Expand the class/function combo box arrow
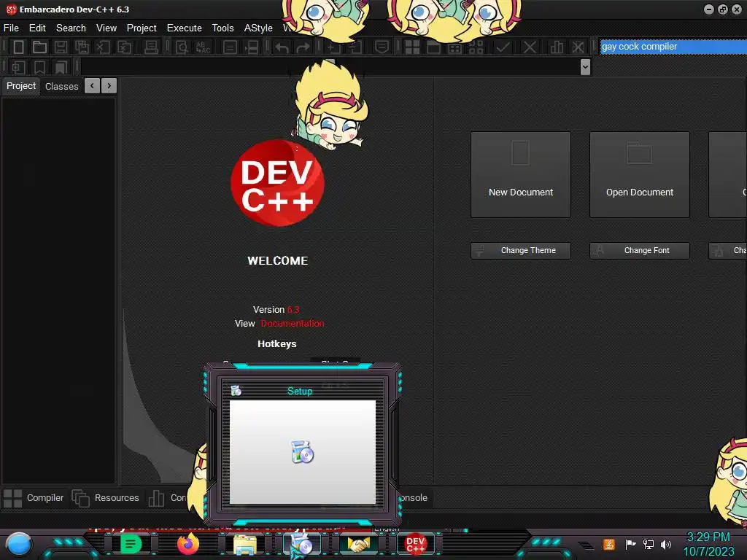The height and width of the screenshot is (560, 747). click(x=586, y=67)
